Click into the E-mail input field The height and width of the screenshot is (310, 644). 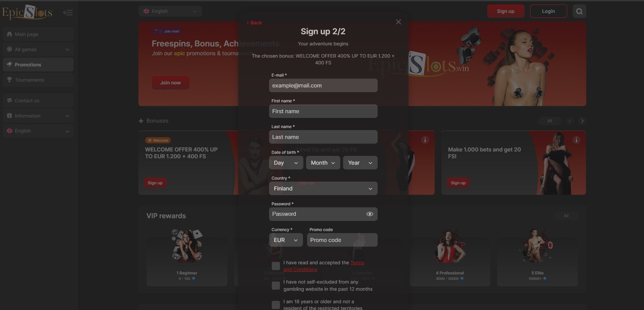coord(323,85)
